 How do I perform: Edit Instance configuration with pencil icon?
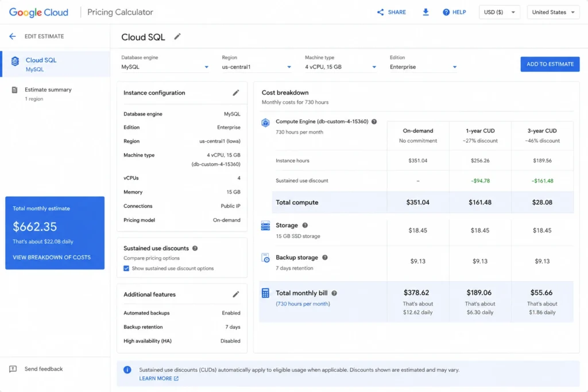(236, 92)
